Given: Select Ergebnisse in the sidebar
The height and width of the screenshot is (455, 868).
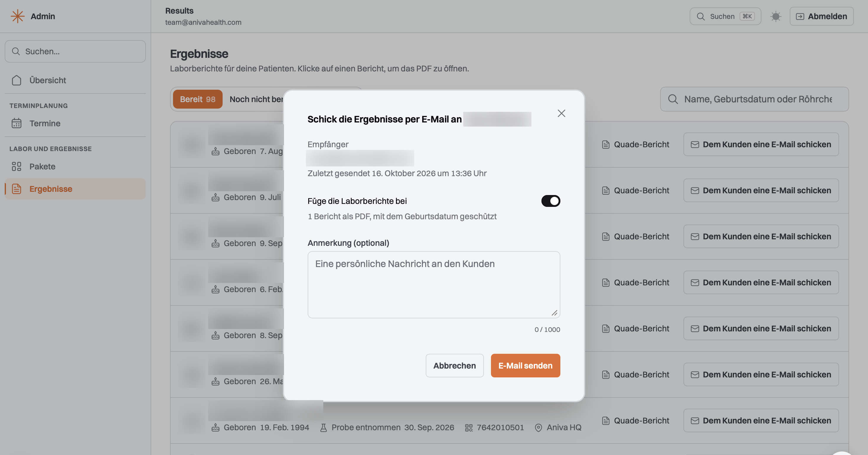Looking at the screenshot, I should coord(75,189).
